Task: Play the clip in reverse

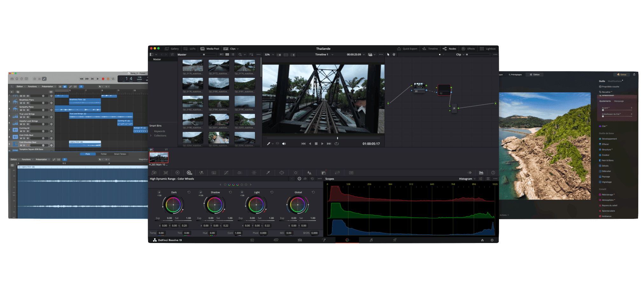Action: click(x=310, y=144)
